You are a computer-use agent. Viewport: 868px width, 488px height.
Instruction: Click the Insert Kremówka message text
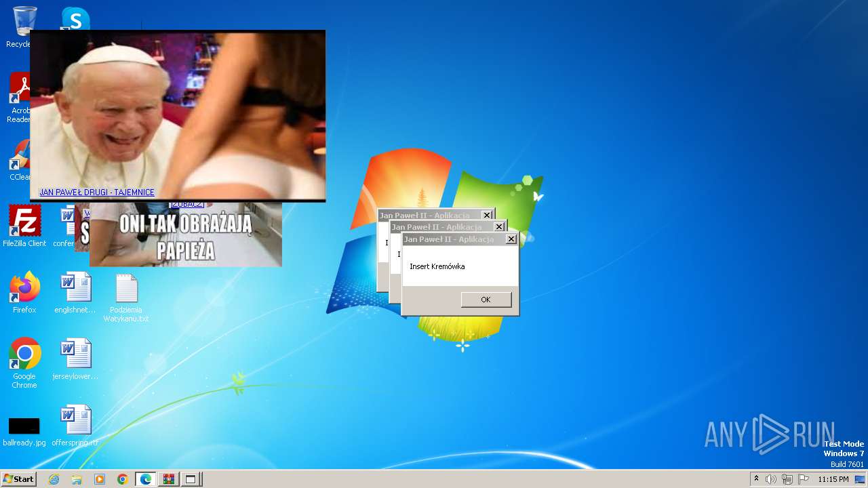[437, 266]
